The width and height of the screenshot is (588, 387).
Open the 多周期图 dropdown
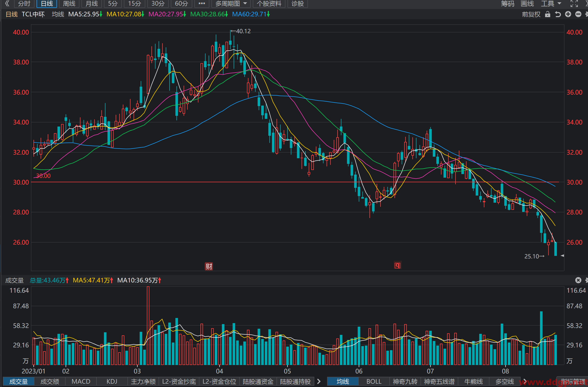[231, 4]
